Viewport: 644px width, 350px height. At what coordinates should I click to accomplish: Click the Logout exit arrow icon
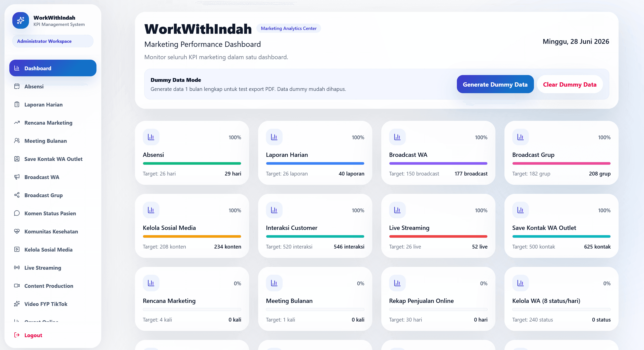[17, 335]
